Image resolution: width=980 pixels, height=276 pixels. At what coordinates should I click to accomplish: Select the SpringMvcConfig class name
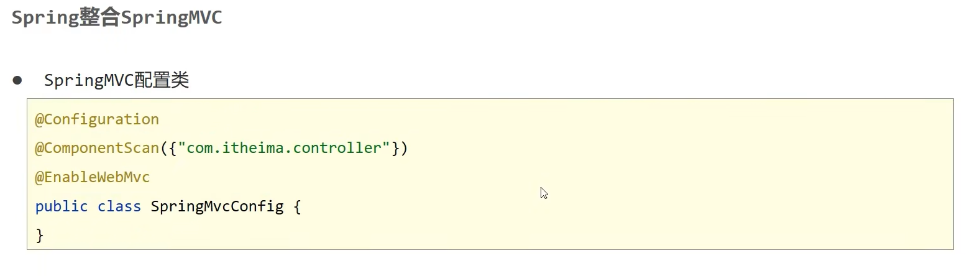[x=217, y=206]
